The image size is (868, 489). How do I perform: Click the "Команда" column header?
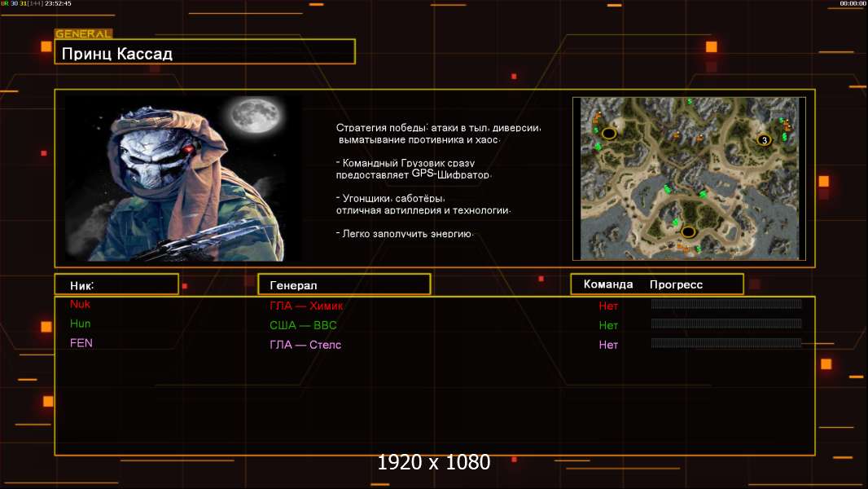click(607, 284)
